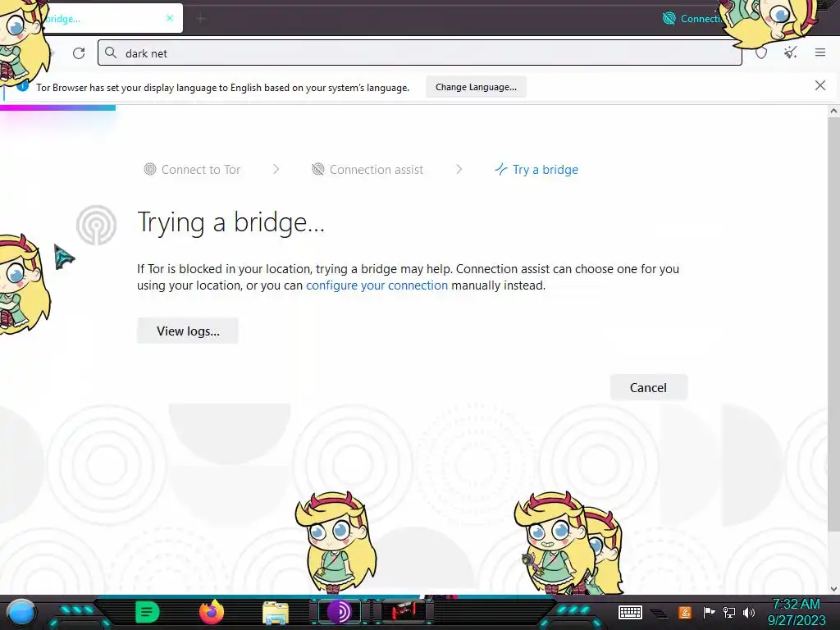This screenshot has height=630, width=840.
Task: Select the Connection assist breadcrumb
Action: pos(367,169)
